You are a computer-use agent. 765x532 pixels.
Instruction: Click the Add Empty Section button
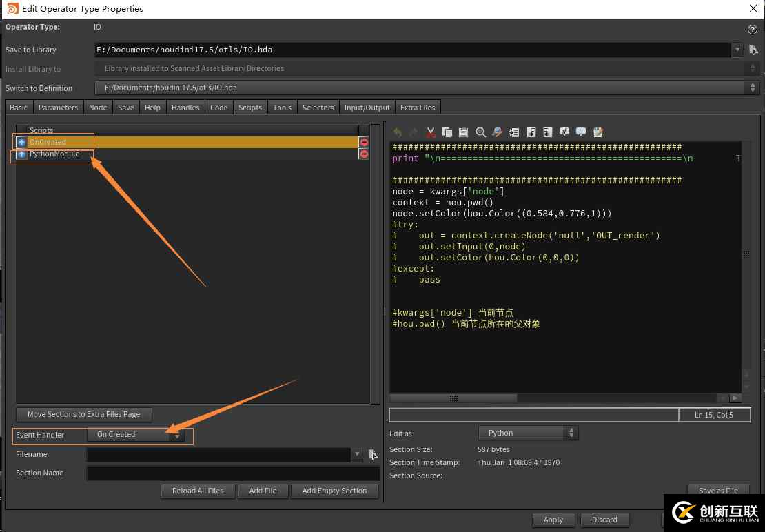(335, 491)
